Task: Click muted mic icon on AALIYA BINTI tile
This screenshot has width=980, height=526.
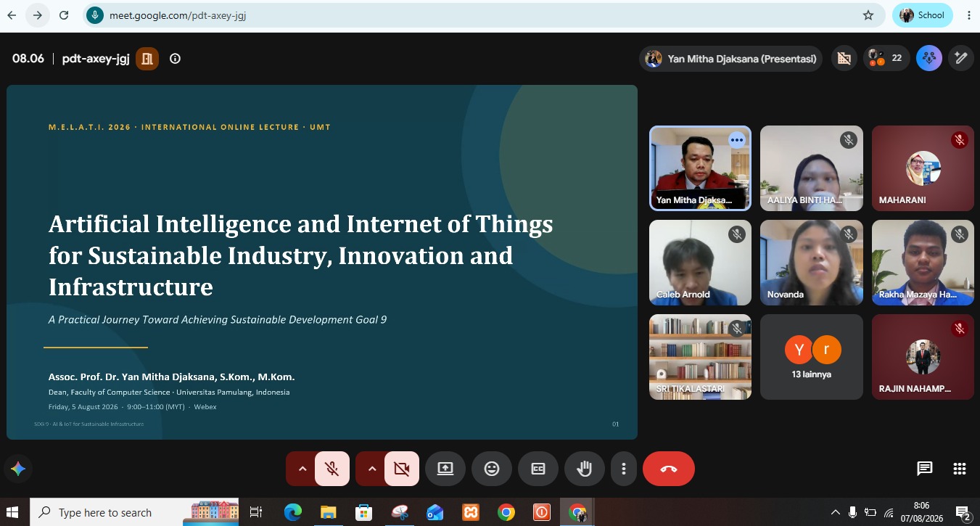Action: [x=849, y=140]
